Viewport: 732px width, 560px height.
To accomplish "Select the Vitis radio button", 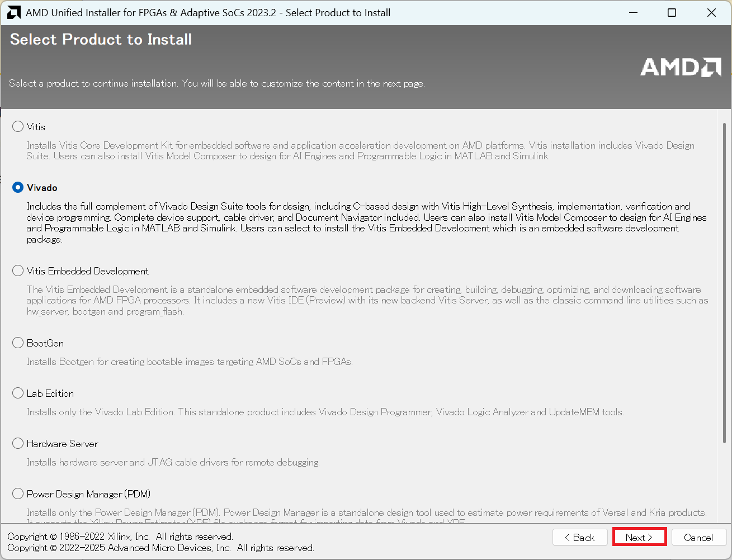I will point(18,127).
